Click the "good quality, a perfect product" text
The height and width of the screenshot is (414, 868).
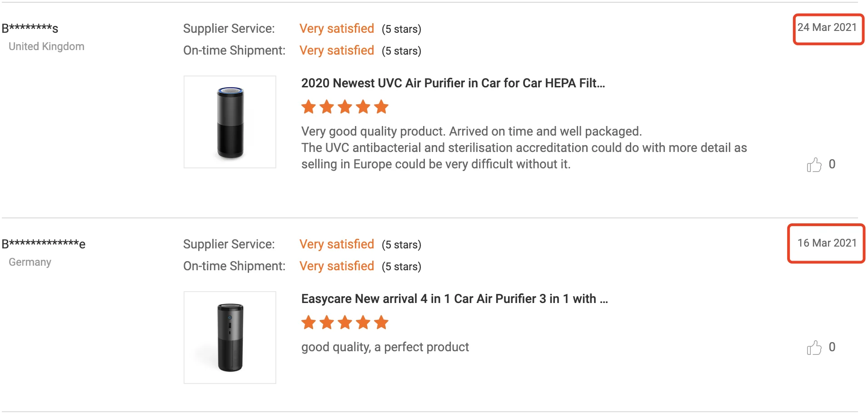pyautogui.click(x=385, y=347)
